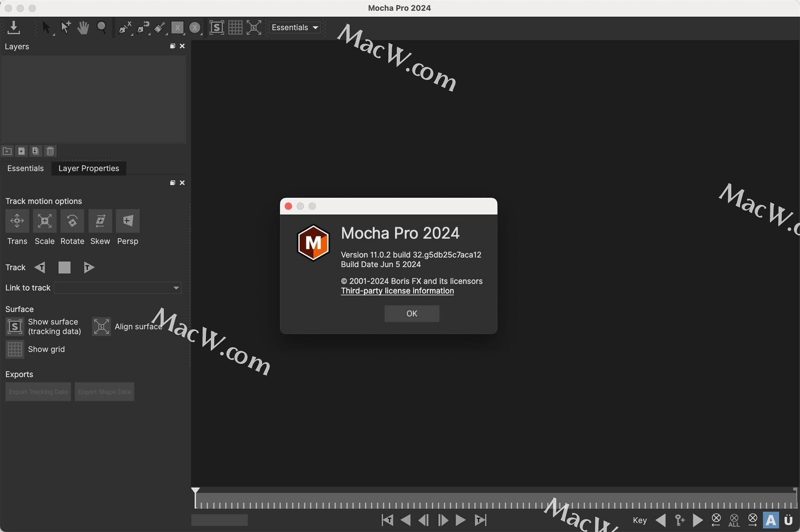The height and width of the screenshot is (532, 800).
Task: Open the Link to track dropdown
Action: 118,288
